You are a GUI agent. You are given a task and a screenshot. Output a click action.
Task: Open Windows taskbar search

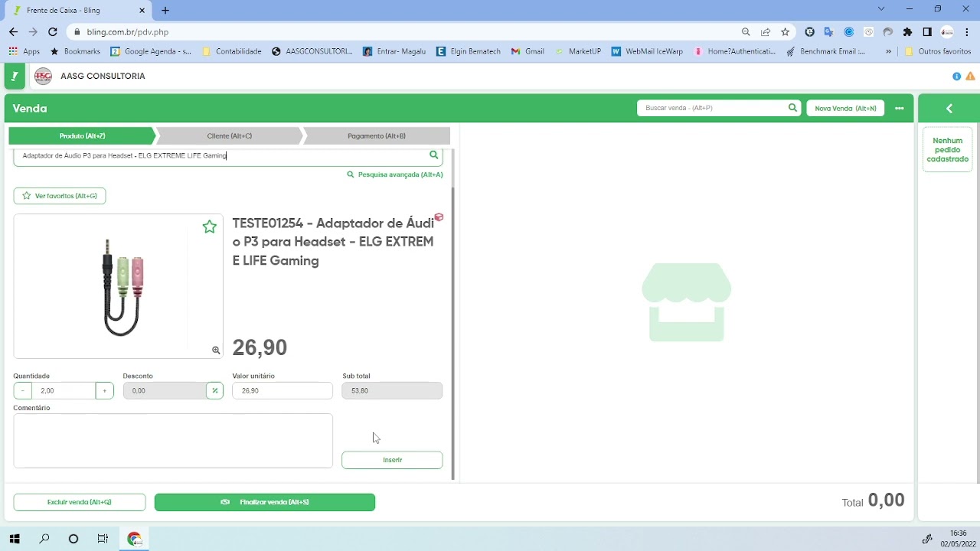[x=44, y=539]
